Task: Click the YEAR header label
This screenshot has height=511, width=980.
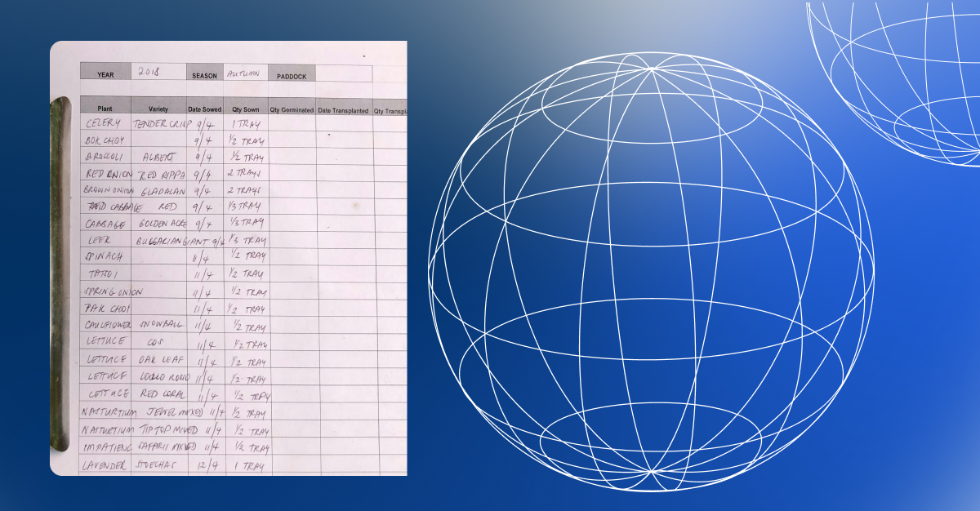Action: [x=105, y=74]
